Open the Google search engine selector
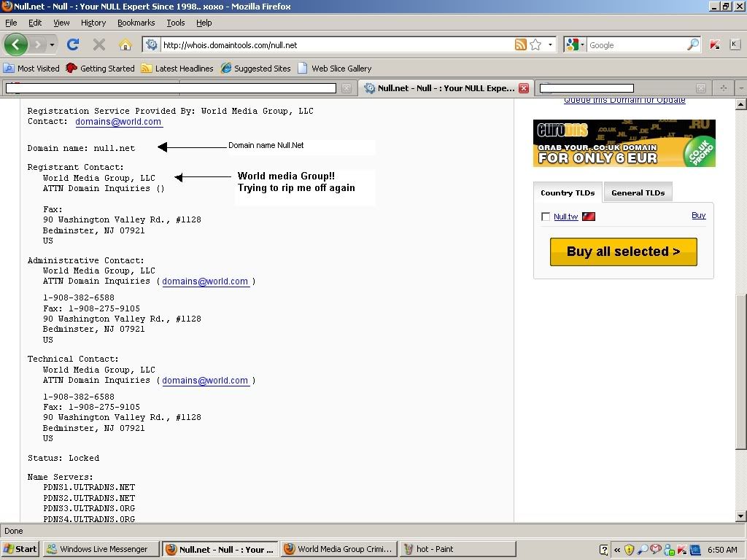Screen dimensions: 747x560 coord(575,44)
